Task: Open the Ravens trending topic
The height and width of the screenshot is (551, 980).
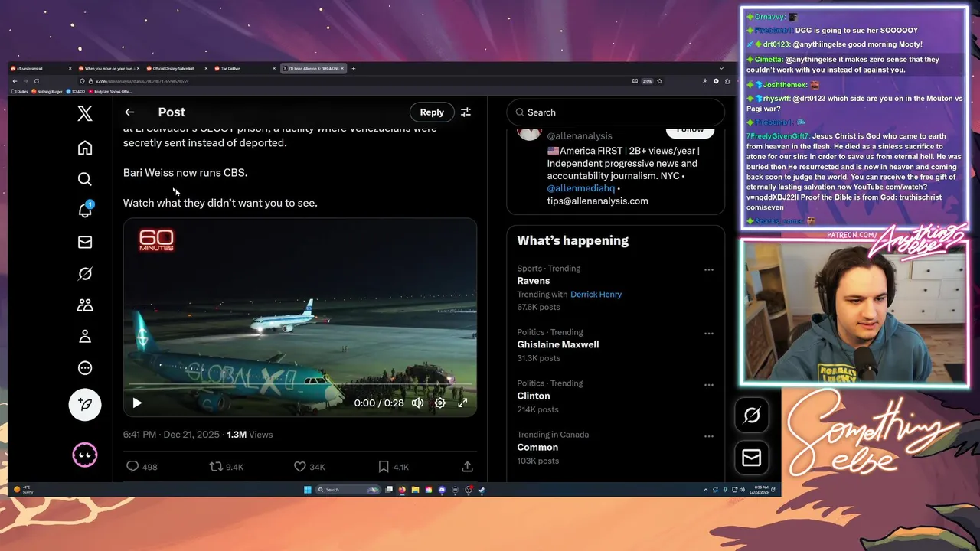Action: (533, 281)
